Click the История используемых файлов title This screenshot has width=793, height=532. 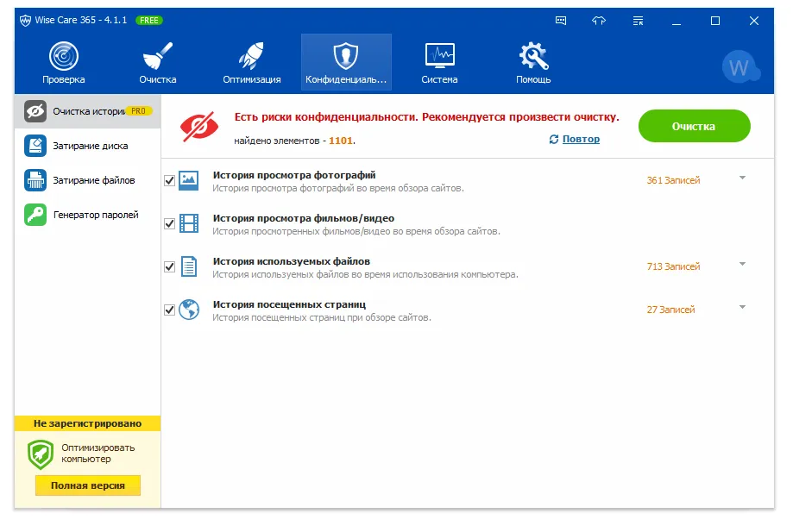292,261
